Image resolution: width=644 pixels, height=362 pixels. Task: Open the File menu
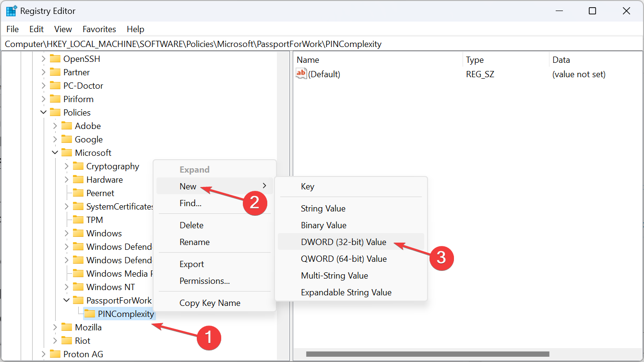coord(12,29)
